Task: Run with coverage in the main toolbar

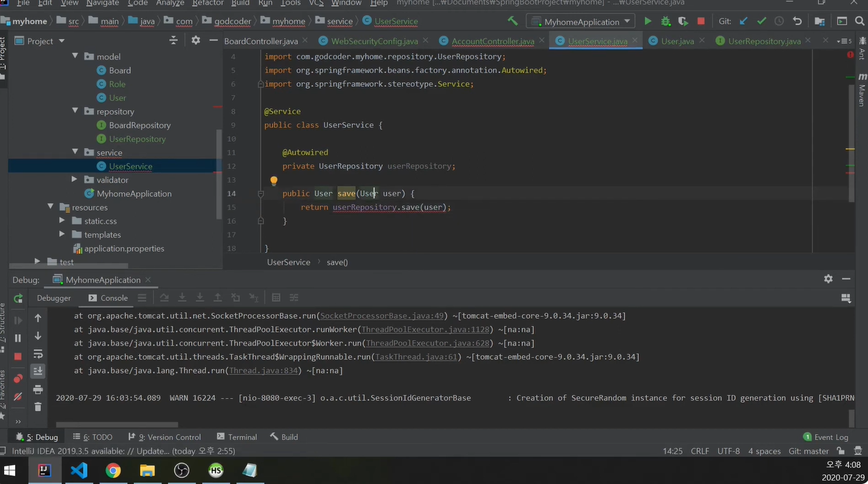Action: click(683, 21)
